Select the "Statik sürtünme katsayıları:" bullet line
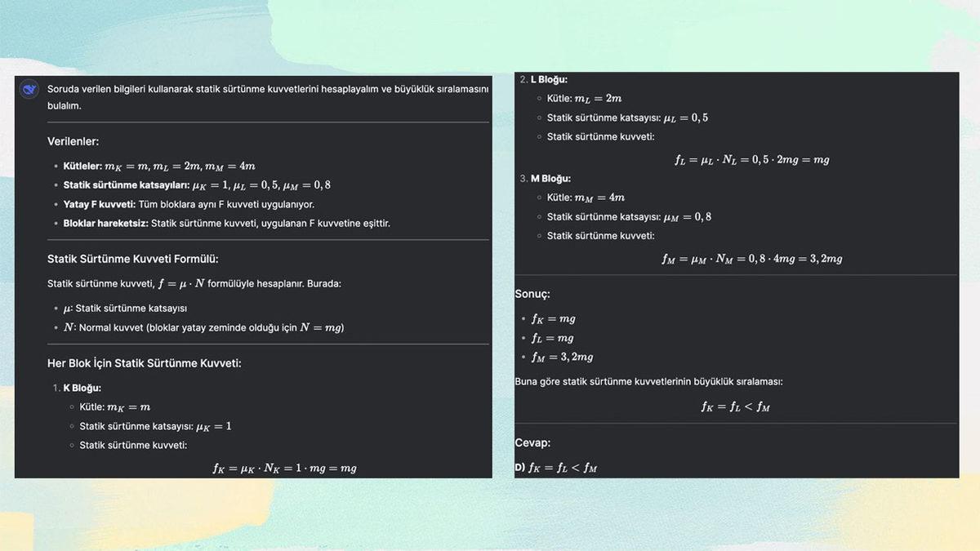 [x=196, y=185]
